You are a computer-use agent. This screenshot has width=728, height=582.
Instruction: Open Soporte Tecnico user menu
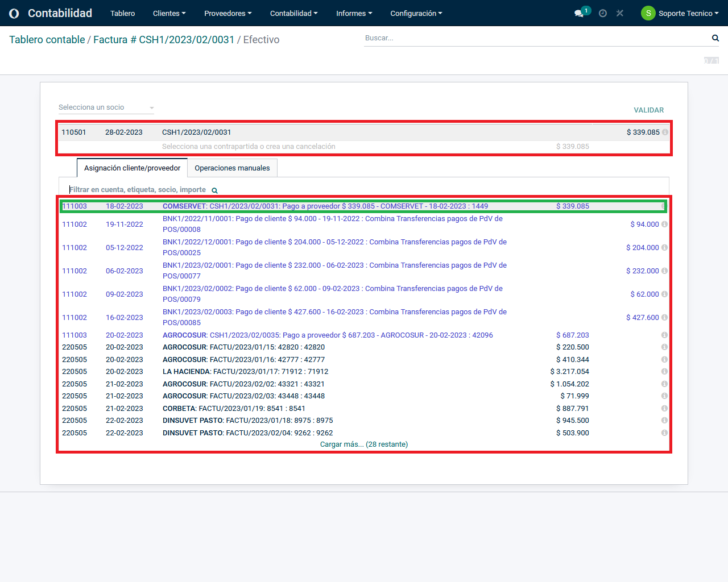(680, 13)
